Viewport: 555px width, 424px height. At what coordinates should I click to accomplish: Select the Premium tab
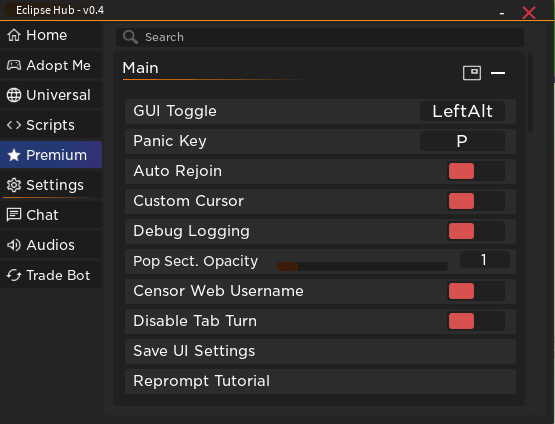pos(51,155)
